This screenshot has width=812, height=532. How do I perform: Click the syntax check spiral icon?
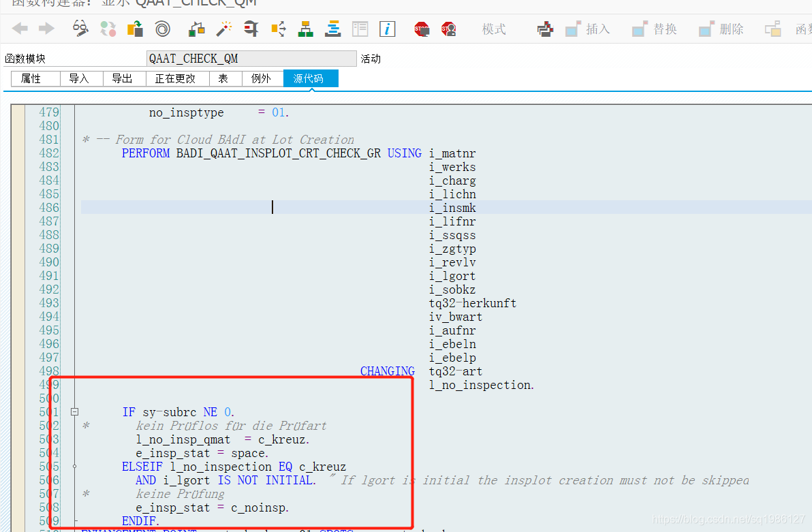(163, 29)
